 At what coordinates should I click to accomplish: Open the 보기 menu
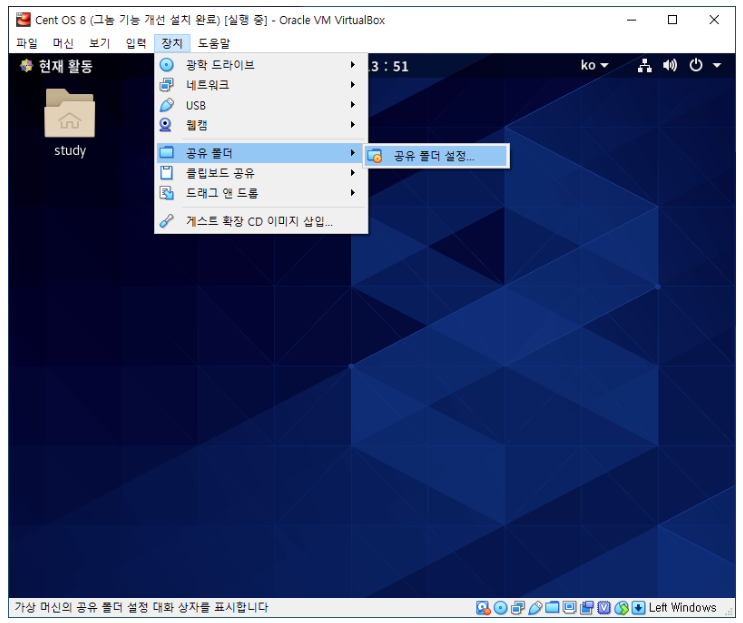click(x=100, y=43)
